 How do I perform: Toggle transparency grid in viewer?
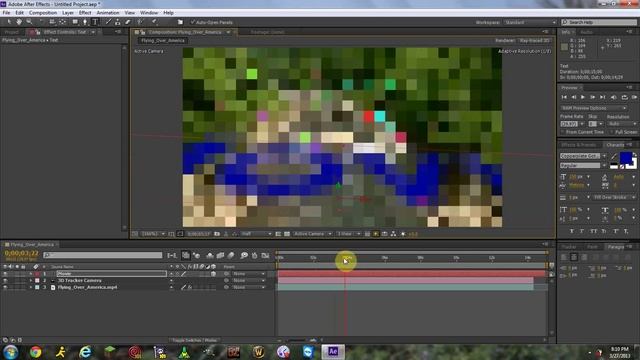287,234
